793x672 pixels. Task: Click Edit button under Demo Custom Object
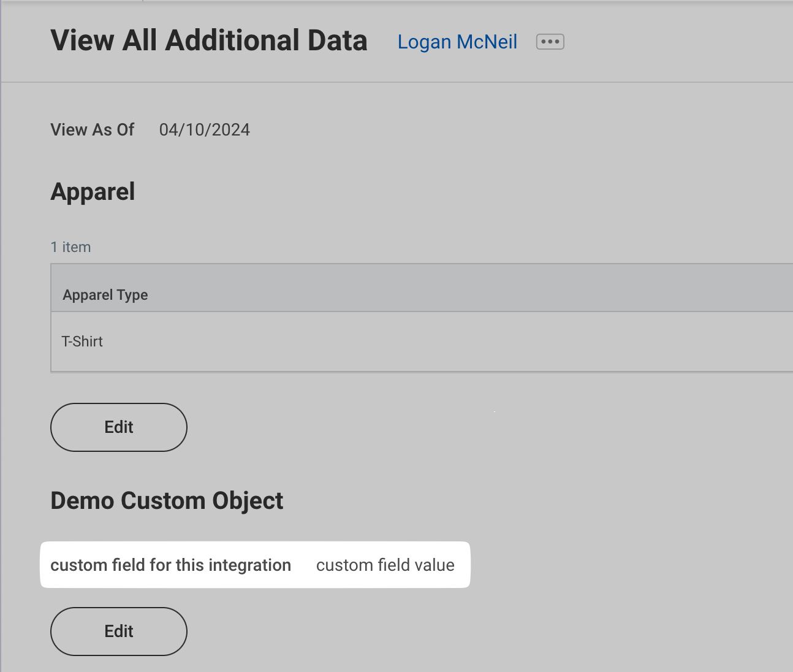click(x=118, y=632)
